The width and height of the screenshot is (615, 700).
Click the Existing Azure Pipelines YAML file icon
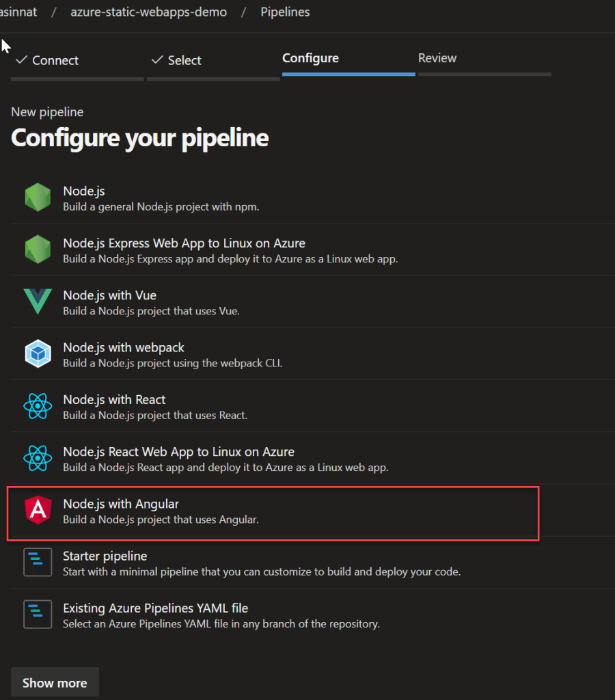(x=38, y=615)
